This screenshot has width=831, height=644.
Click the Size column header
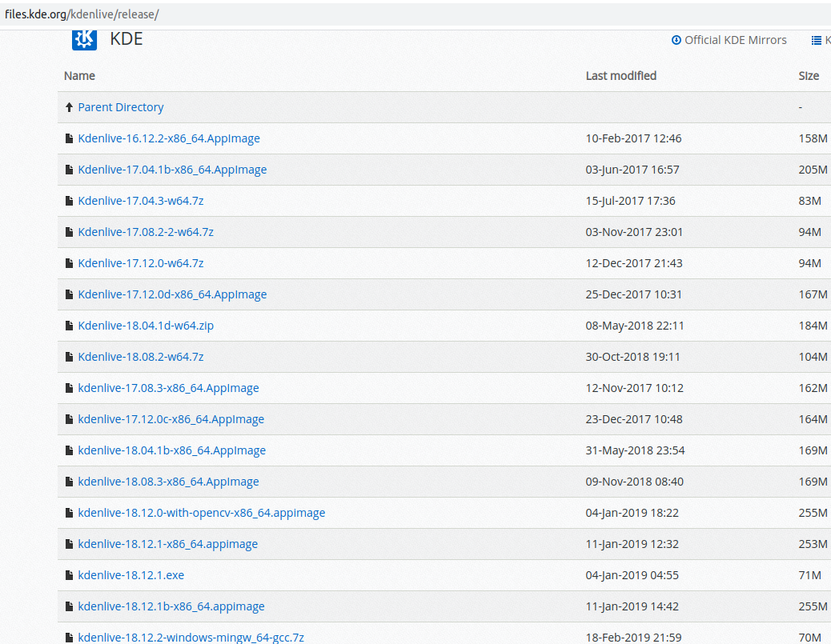tap(809, 76)
